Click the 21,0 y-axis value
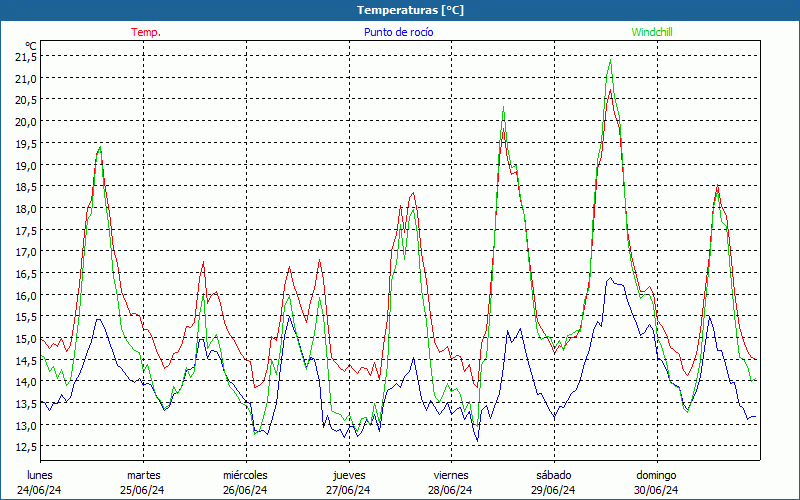Image resolution: width=800 pixels, height=500 pixels. [x=26, y=79]
